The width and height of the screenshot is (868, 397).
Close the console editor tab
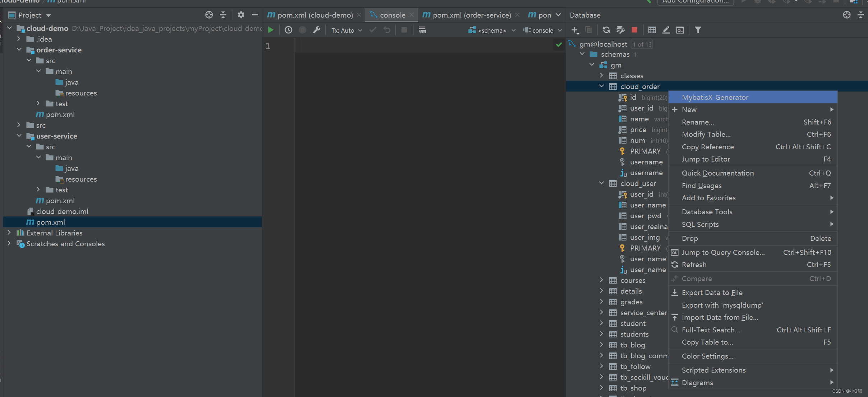pyautogui.click(x=412, y=15)
